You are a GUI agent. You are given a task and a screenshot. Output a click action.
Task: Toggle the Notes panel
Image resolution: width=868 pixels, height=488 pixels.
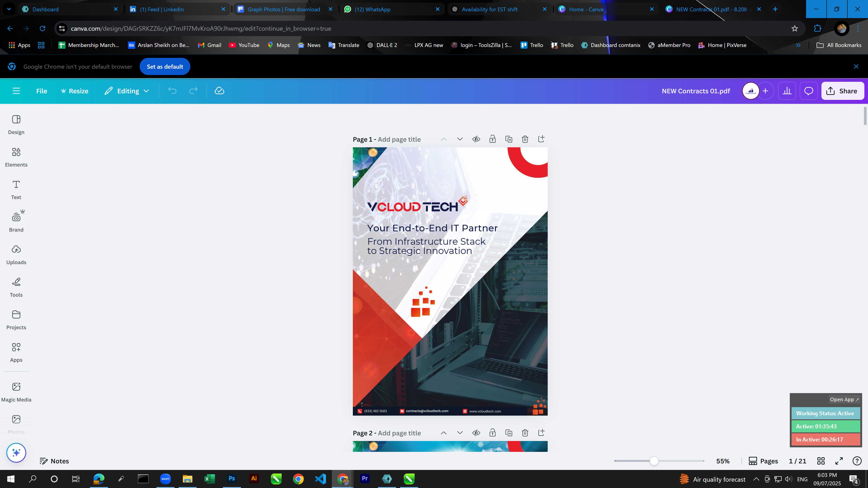[x=54, y=461]
